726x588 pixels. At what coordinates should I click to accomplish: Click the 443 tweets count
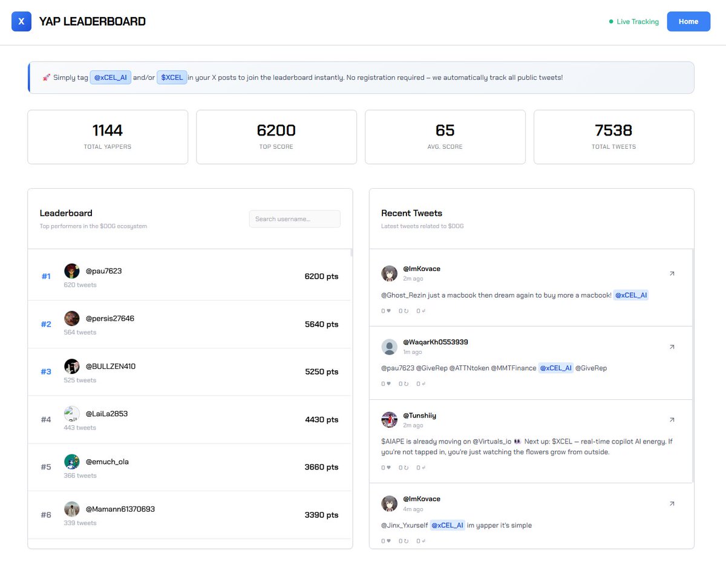click(80, 428)
